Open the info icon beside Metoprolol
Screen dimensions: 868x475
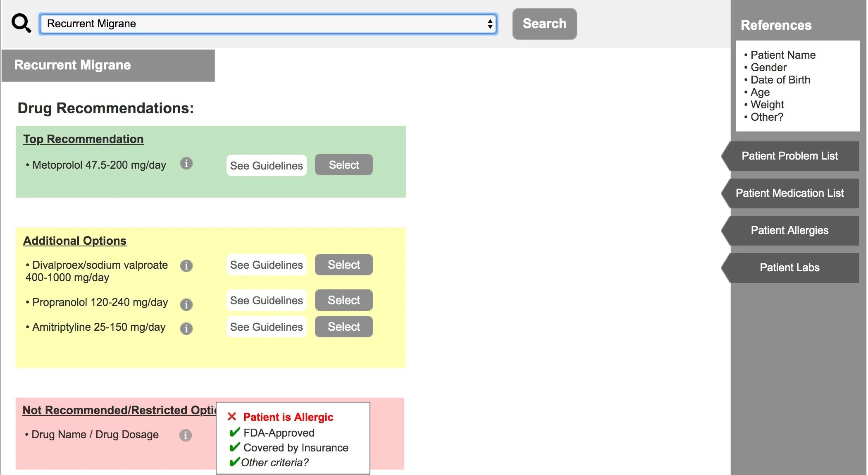click(186, 164)
